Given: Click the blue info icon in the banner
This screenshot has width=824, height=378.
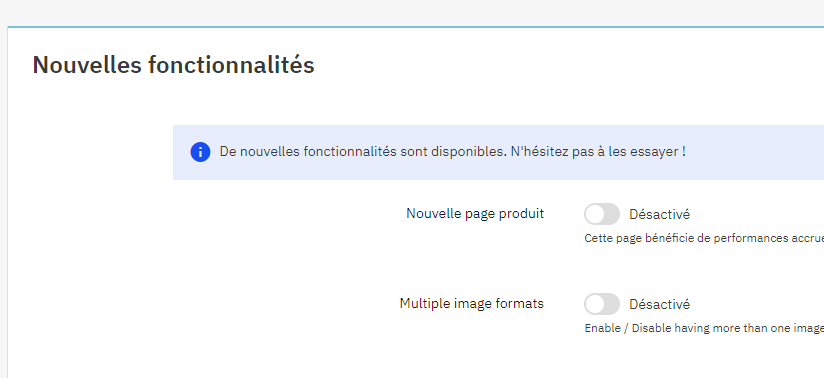Looking at the screenshot, I should coord(200,152).
